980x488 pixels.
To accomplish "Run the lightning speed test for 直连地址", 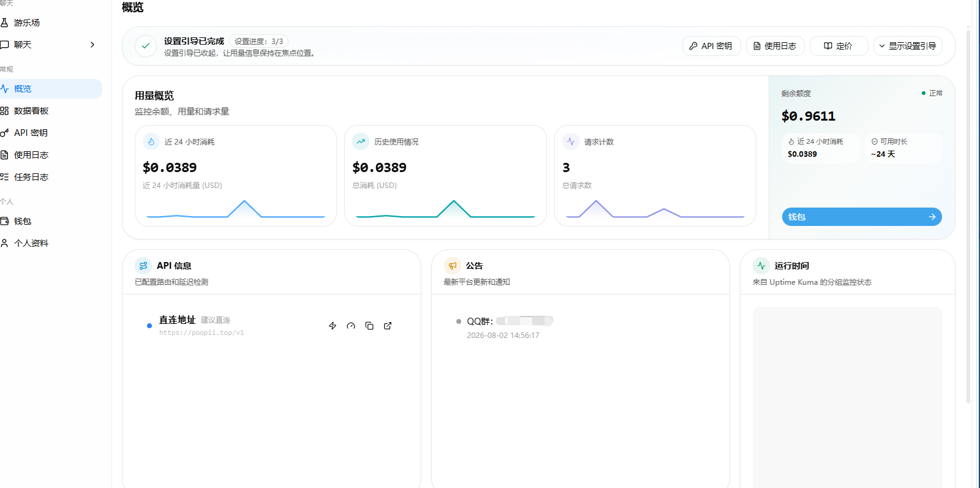I will (x=333, y=326).
